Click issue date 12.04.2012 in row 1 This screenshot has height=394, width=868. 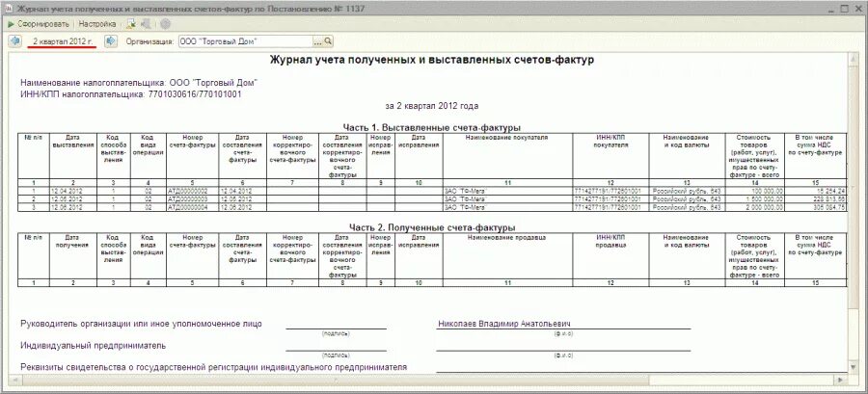tap(72, 191)
